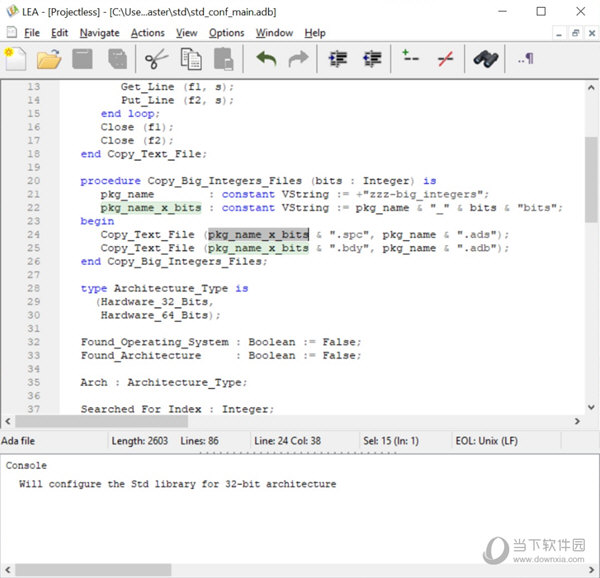Minimize the inner document window
Viewport: 600px width, 578px height.
point(559,33)
